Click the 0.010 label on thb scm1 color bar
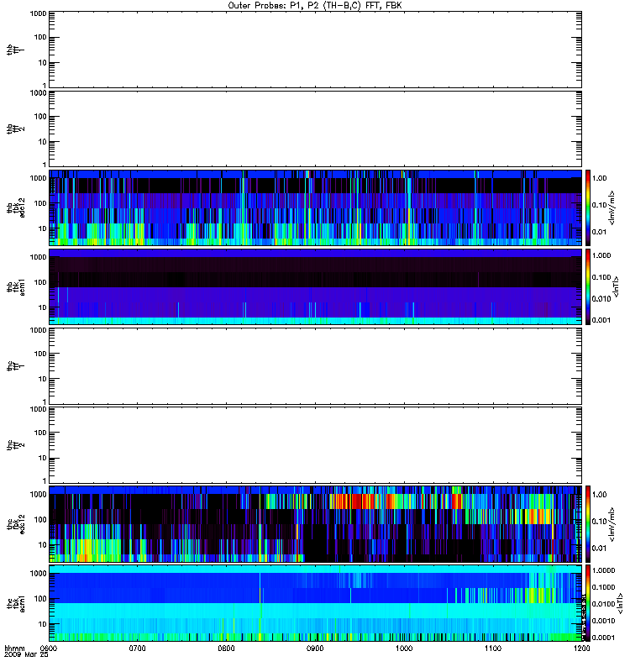This screenshot has height=672, width=630. 601,299
